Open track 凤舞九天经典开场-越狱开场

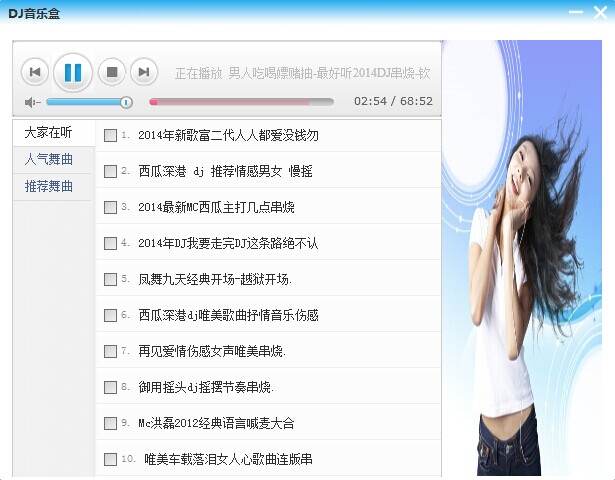point(215,280)
